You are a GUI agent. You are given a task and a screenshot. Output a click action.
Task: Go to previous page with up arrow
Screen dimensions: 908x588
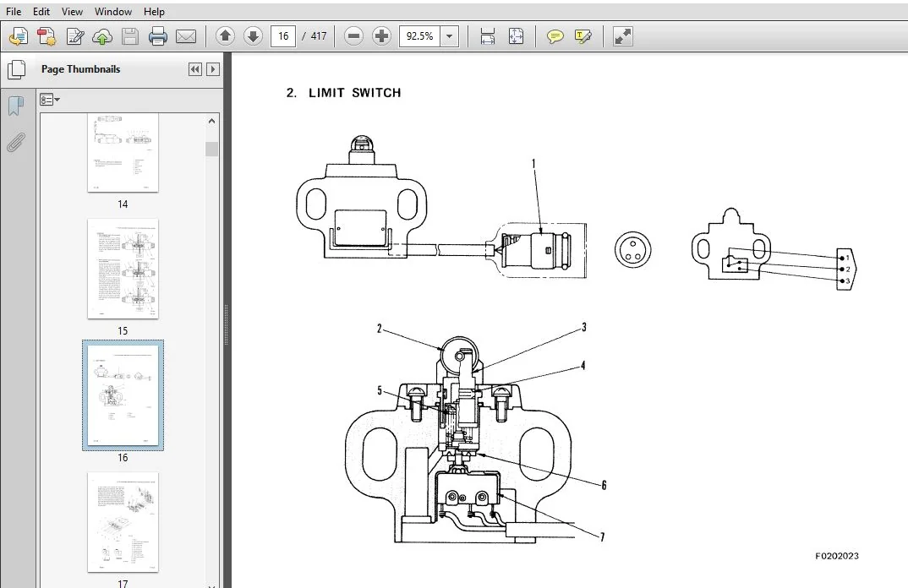point(225,36)
